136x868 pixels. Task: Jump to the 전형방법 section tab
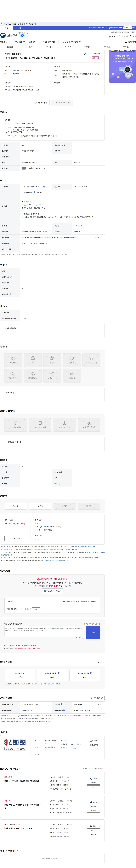point(87,47)
